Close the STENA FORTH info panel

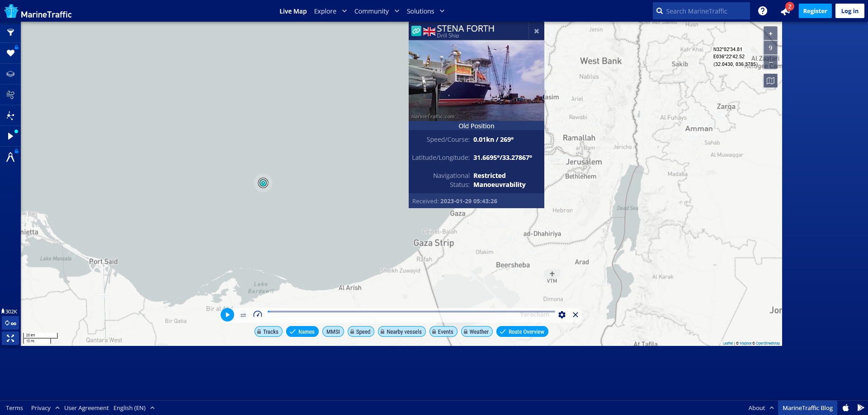(x=537, y=31)
